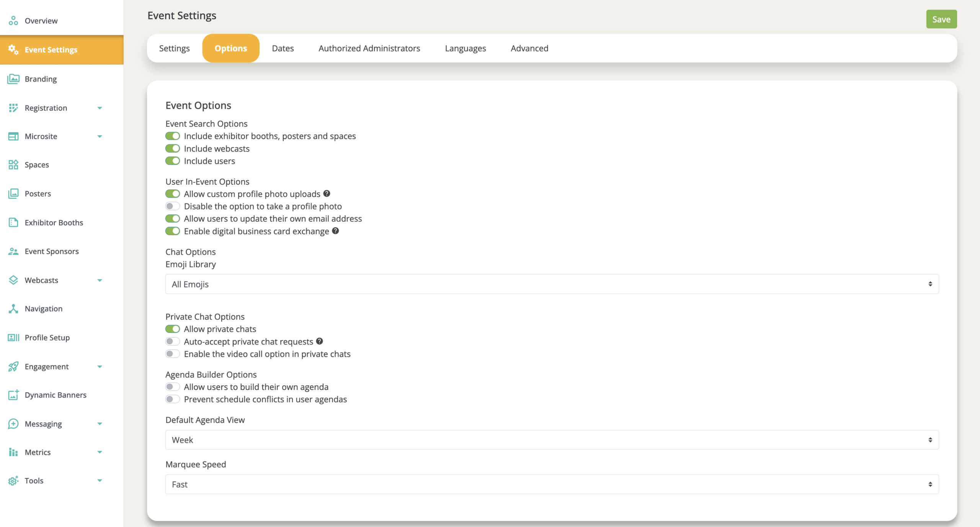Click help icon beside profile photo uploads
Image resolution: width=980 pixels, height=527 pixels.
327,194
